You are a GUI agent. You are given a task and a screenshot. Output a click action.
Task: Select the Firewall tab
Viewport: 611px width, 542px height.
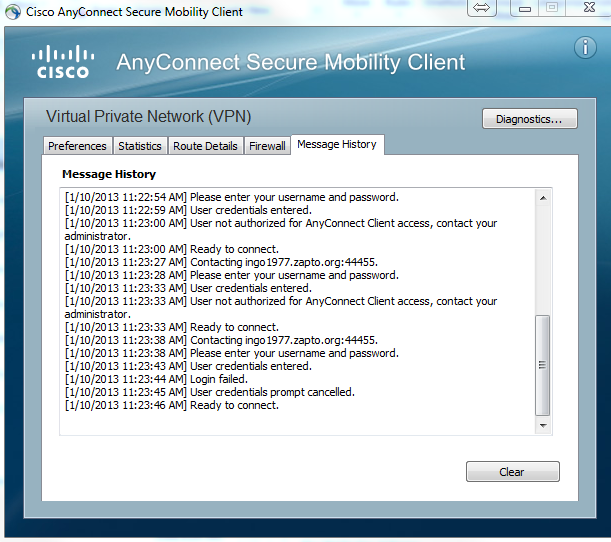[x=267, y=146]
